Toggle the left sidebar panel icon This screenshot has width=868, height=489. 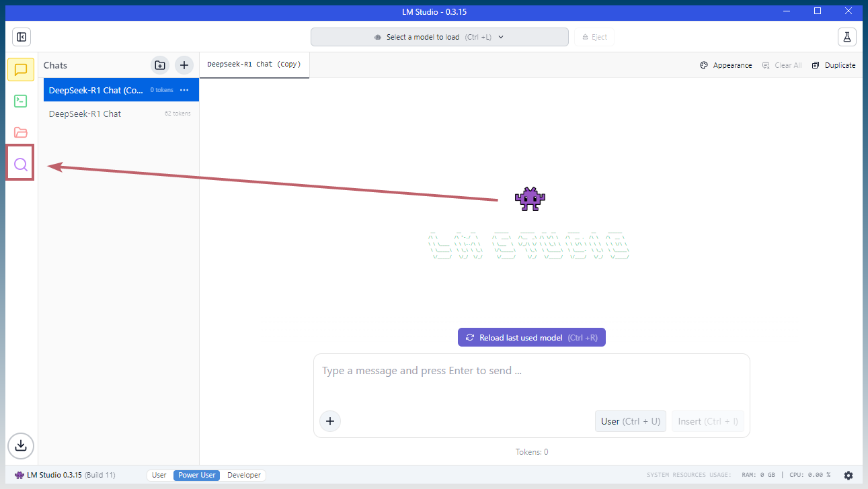(22, 37)
